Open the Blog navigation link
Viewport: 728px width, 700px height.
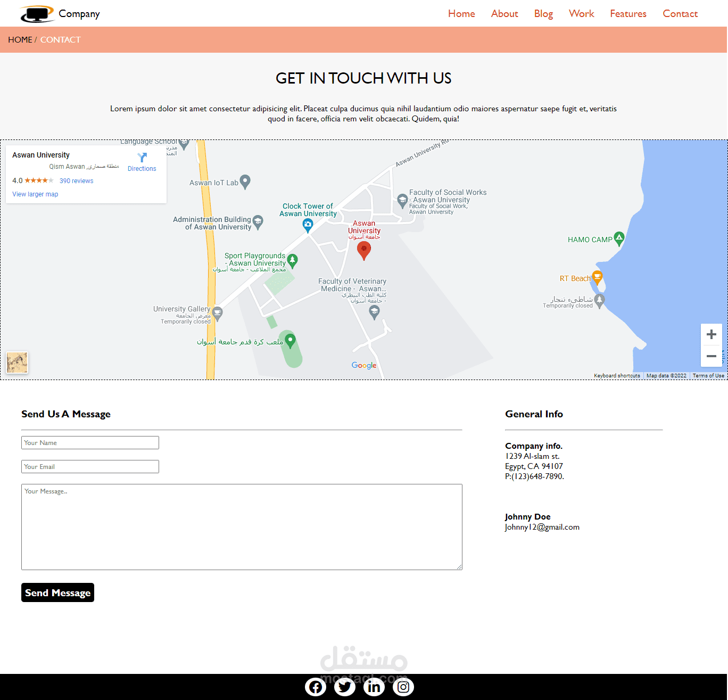click(x=543, y=14)
